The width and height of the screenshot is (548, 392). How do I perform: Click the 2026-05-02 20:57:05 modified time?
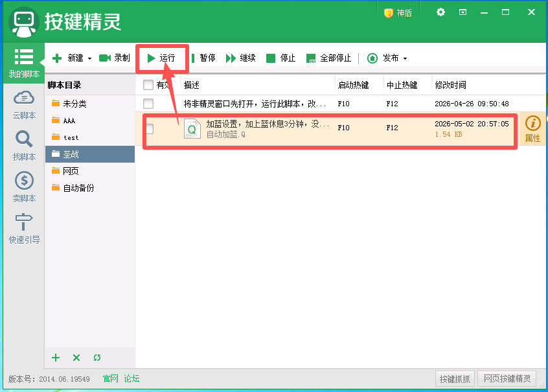point(472,124)
